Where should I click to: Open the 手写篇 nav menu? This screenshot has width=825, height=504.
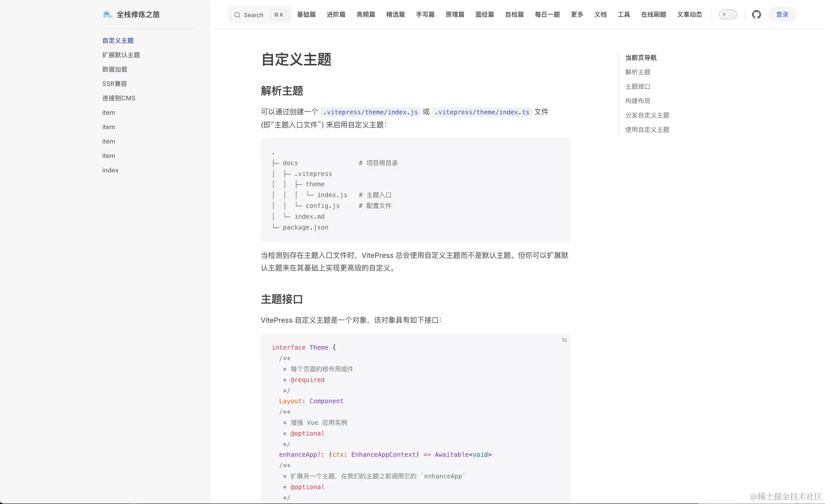pos(425,14)
